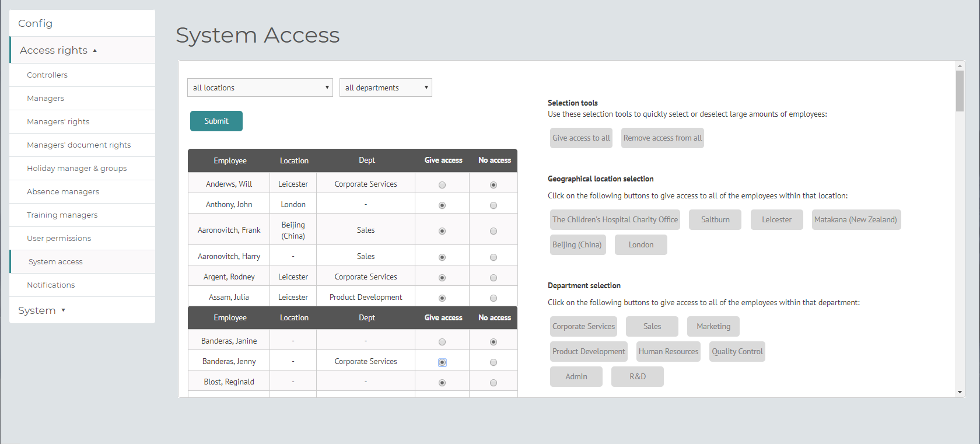Click employee name Aaronovitch, Frank
The height and width of the screenshot is (444, 980).
229,230
